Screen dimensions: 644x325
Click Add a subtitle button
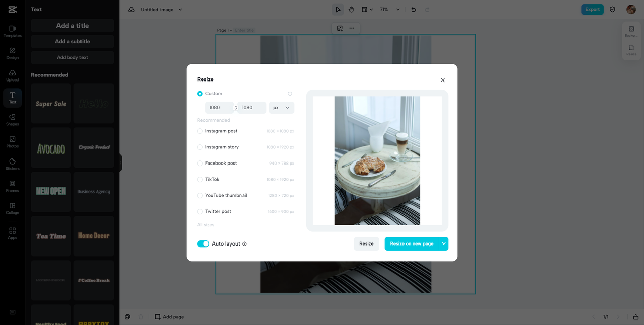(72, 42)
